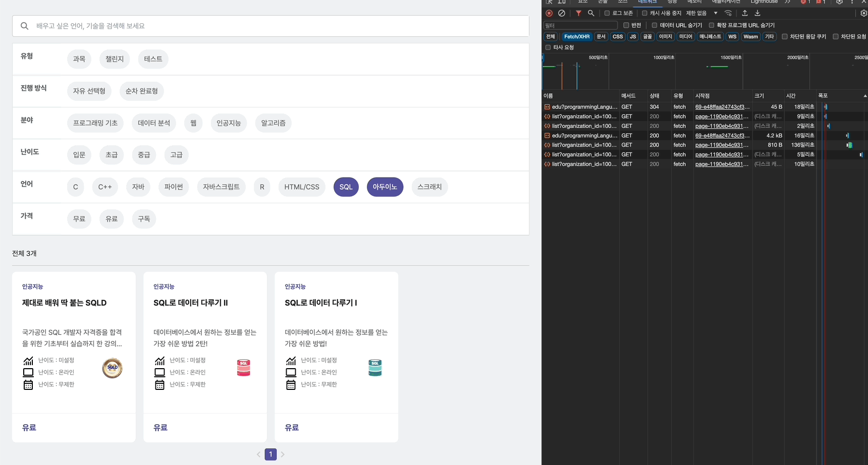Enable 데이터 URL 숨기기 checkbox
Viewport: 868px width, 465px height.
tap(655, 25)
